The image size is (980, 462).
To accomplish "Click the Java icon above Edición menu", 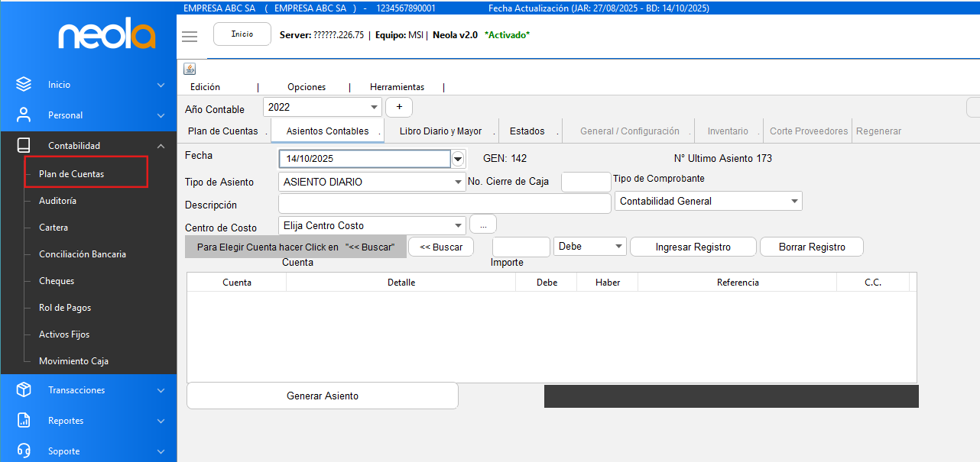I will click(x=190, y=69).
